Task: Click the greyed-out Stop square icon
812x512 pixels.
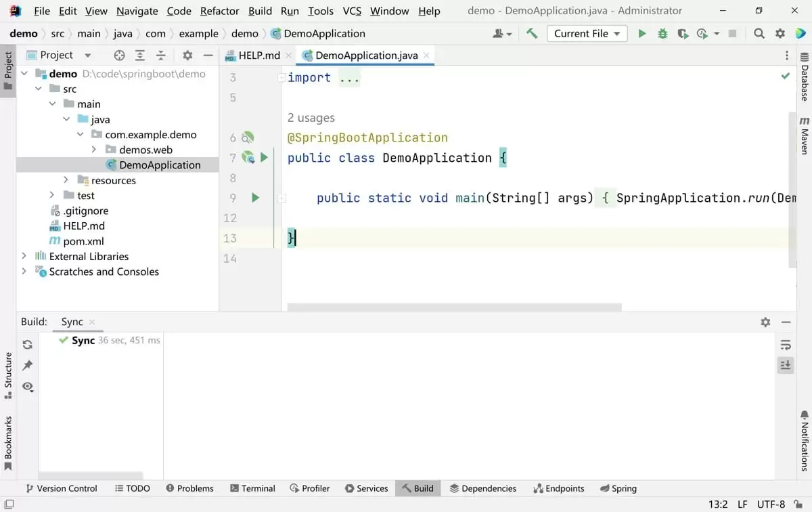Action: coord(732,33)
